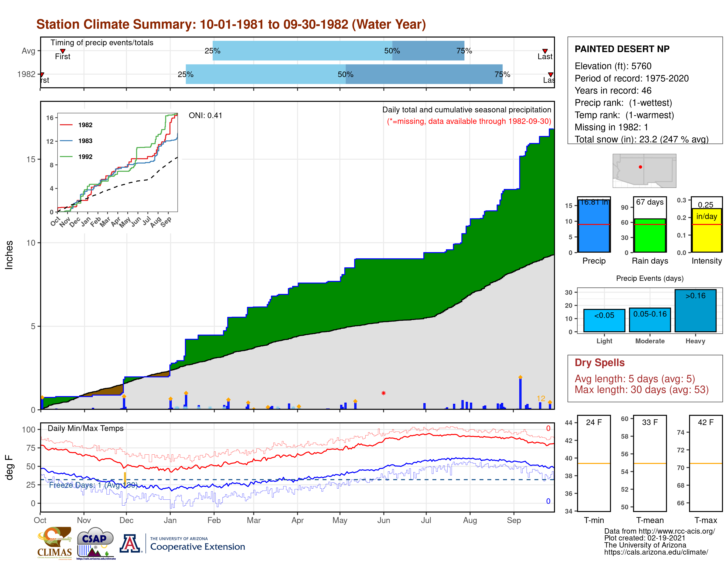
Task: Click the orange line in T-max box
Action: click(x=706, y=463)
